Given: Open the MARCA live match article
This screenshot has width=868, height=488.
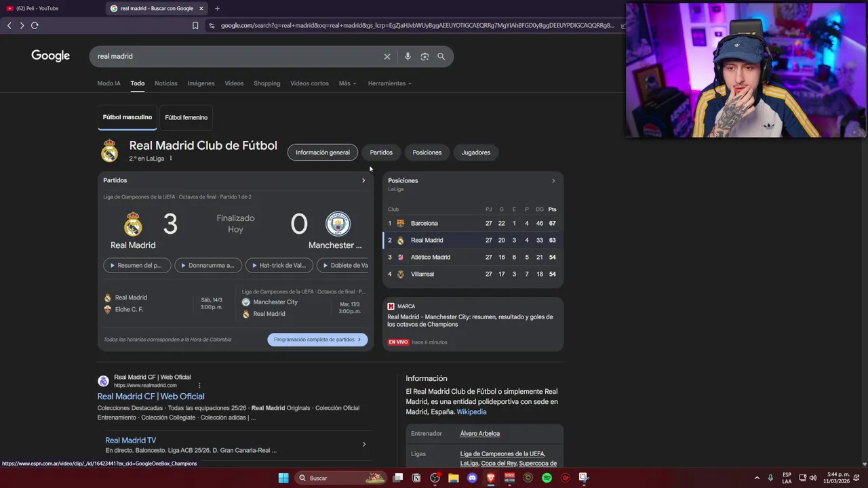Looking at the screenshot, I should [473, 324].
